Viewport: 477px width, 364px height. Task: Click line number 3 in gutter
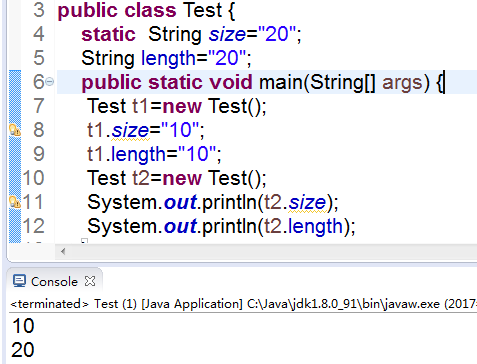click(x=39, y=10)
